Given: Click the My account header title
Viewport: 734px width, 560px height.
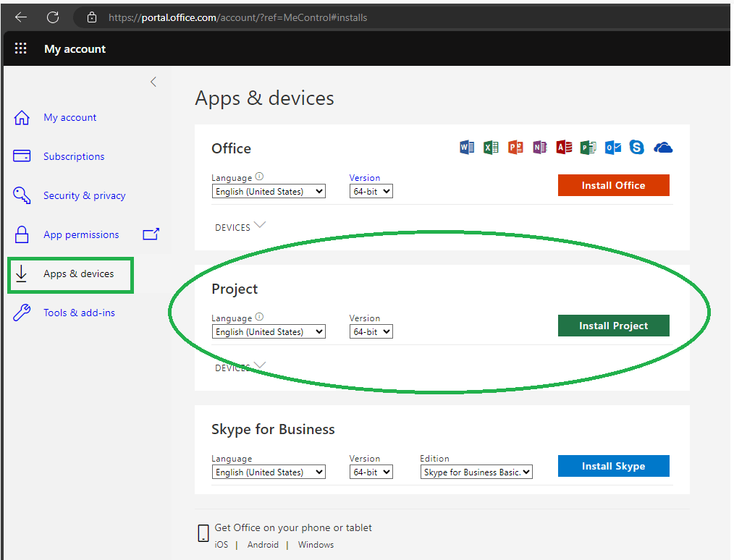Looking at the screenshot, I should pyautogui.click(x=75, y=48).
